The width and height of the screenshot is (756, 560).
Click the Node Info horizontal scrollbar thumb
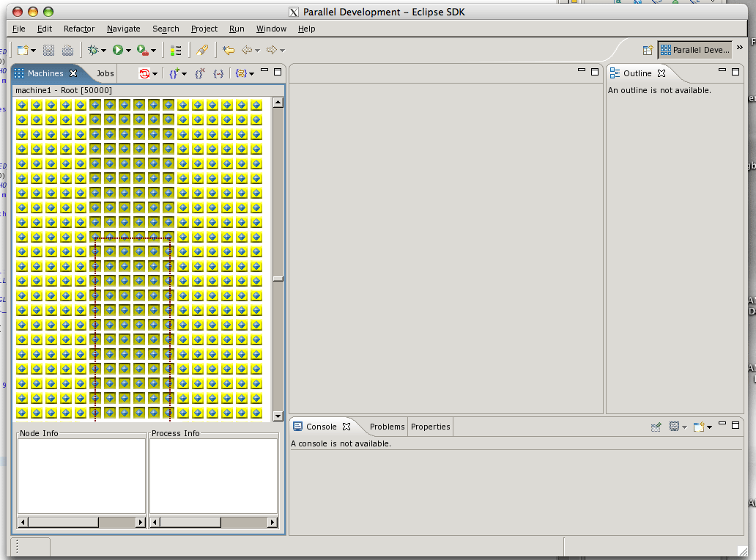(x=63, y=523)
